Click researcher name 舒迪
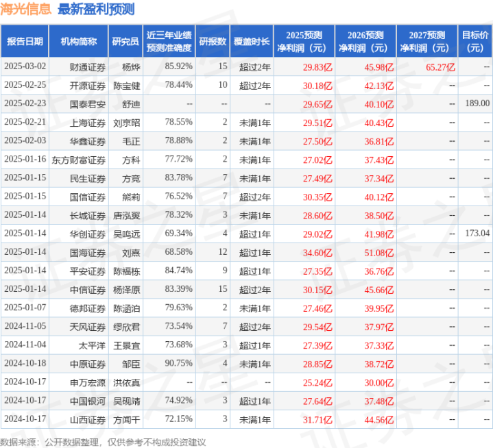Viewport: 493px width, 448px height. [x=131, y=104]
